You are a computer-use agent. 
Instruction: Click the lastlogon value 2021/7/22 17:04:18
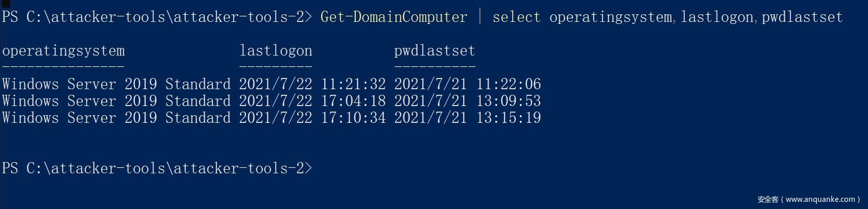click(x=312, y=101)
